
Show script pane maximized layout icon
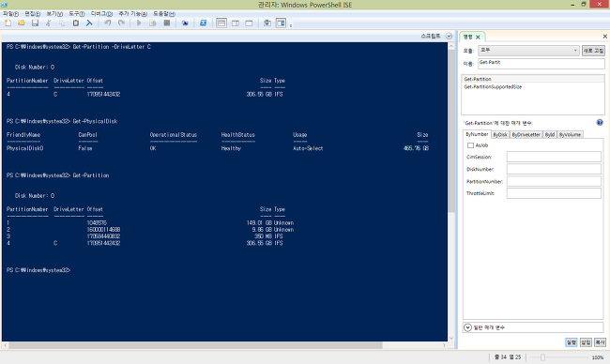[x=249, y=23]
